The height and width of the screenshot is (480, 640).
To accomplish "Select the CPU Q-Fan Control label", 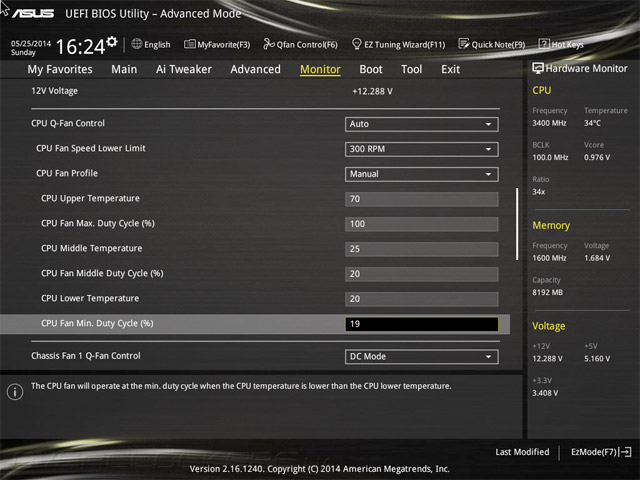I will 68,123.
